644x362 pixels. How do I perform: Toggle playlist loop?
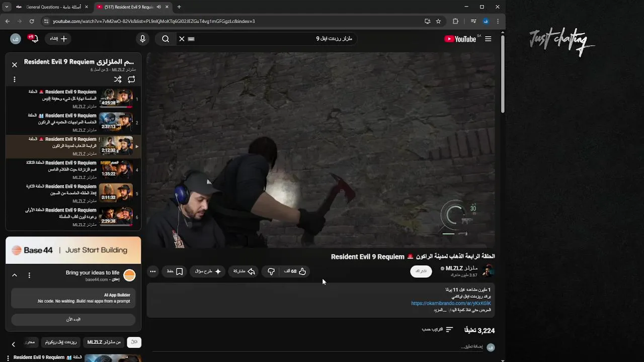(x=131, y=79)
